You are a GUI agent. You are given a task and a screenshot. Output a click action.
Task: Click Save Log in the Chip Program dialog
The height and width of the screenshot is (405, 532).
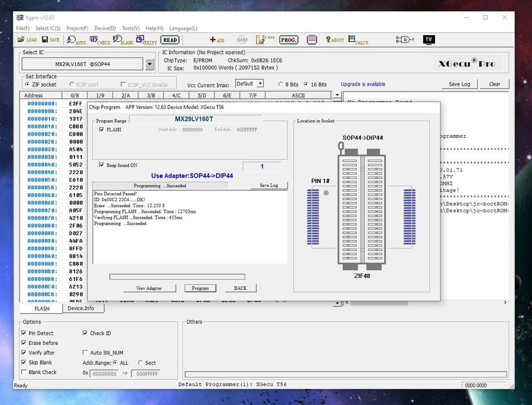tap(269, 185)
